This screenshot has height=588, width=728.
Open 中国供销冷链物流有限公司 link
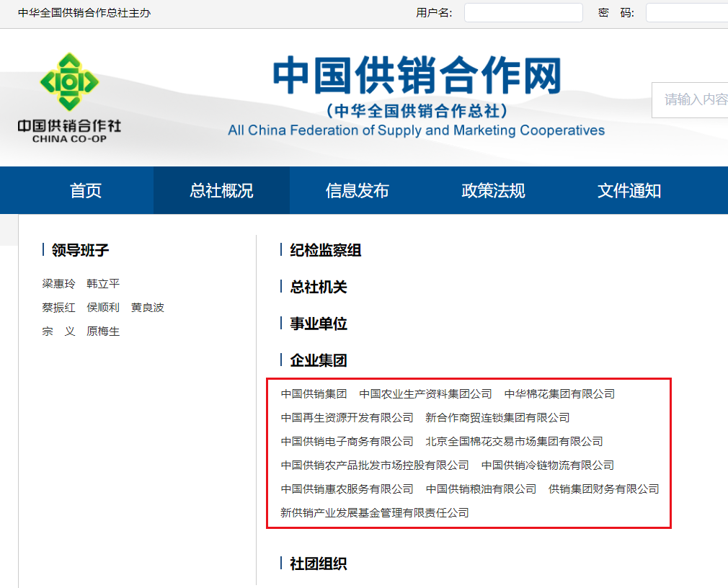547,465
